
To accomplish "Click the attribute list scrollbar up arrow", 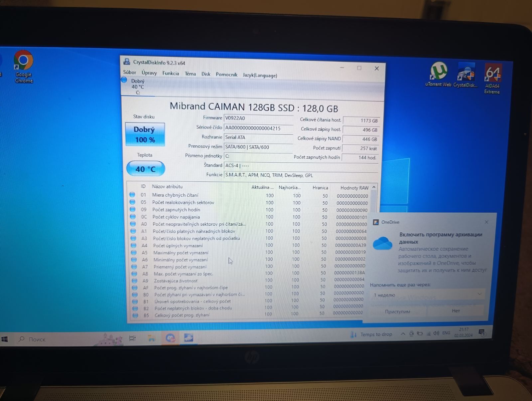I will [374, 187].
